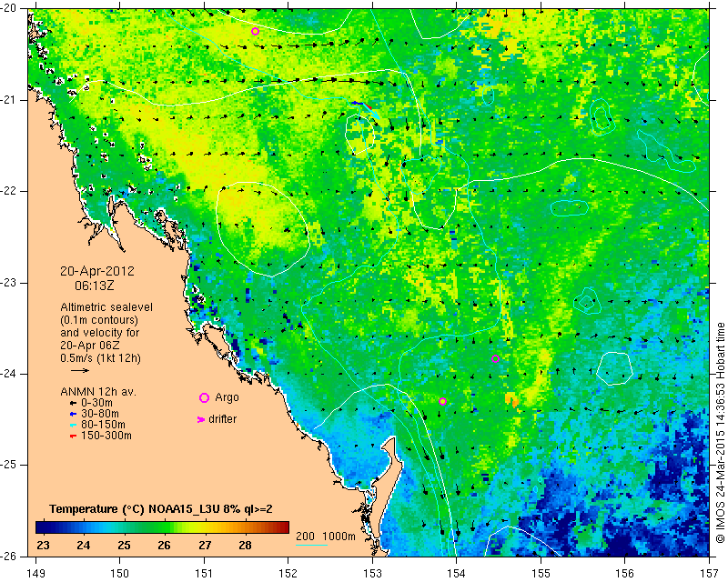The width and height of the screenshot is (728, 582).
Task: Click the '-20' latitude axis label
Action: point(9,9)
